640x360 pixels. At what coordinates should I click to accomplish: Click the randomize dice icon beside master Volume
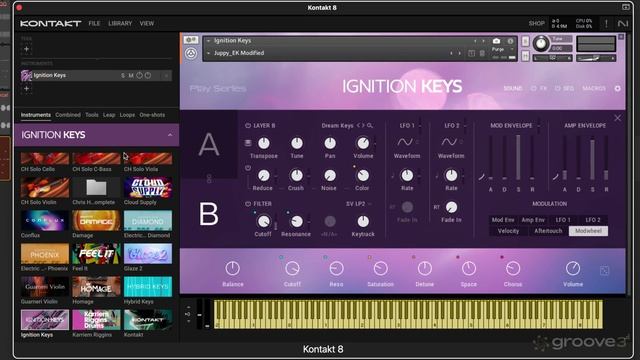point(604,271)
